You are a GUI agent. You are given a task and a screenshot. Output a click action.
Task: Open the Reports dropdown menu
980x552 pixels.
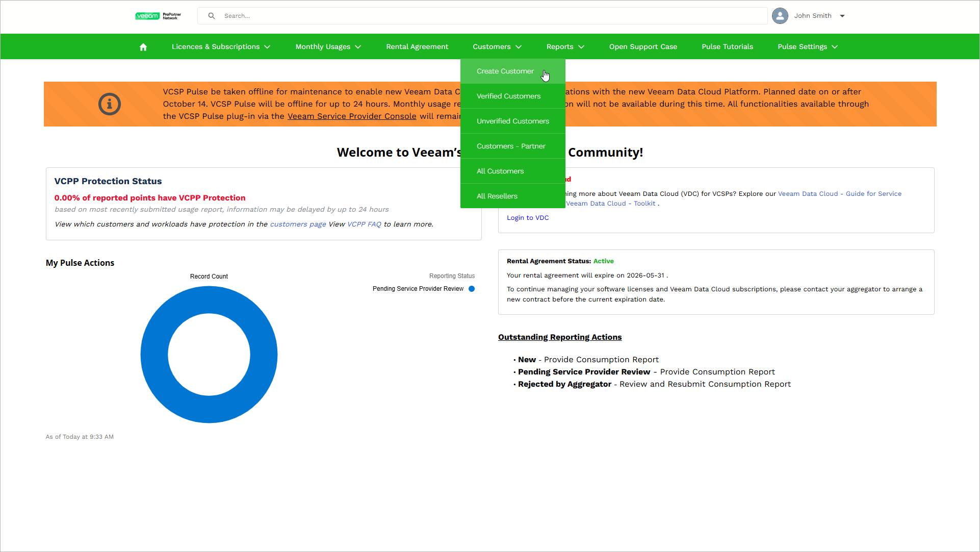point(565,47)
